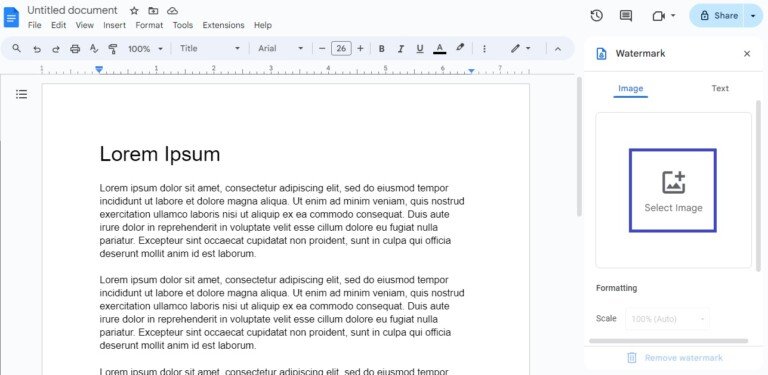Decrease the font size
Viewport: 768px width, 375px height.
322,48
